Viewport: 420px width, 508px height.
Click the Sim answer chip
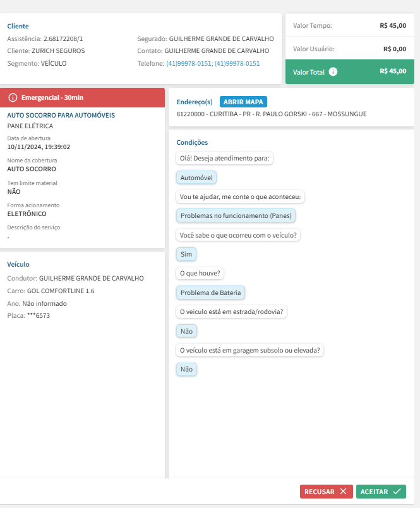(186, 254)
